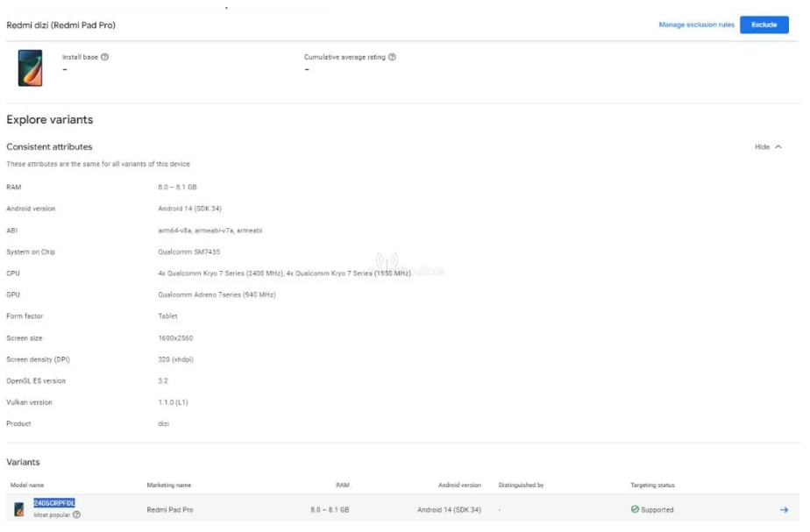
Task: Select model name 2405CRPFDL
Action: click(54, 502)
